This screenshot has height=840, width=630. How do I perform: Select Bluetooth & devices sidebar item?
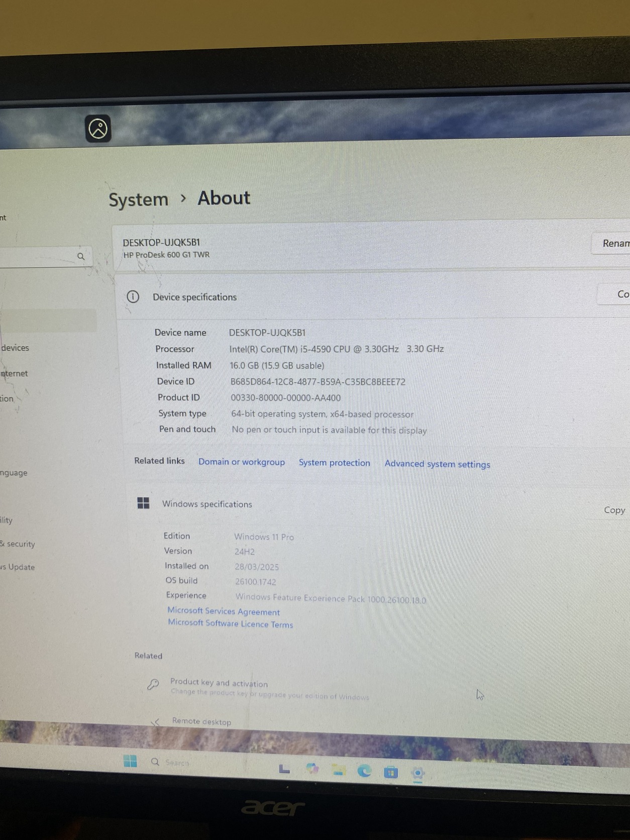pyautogui.click(x=15, y=348)
